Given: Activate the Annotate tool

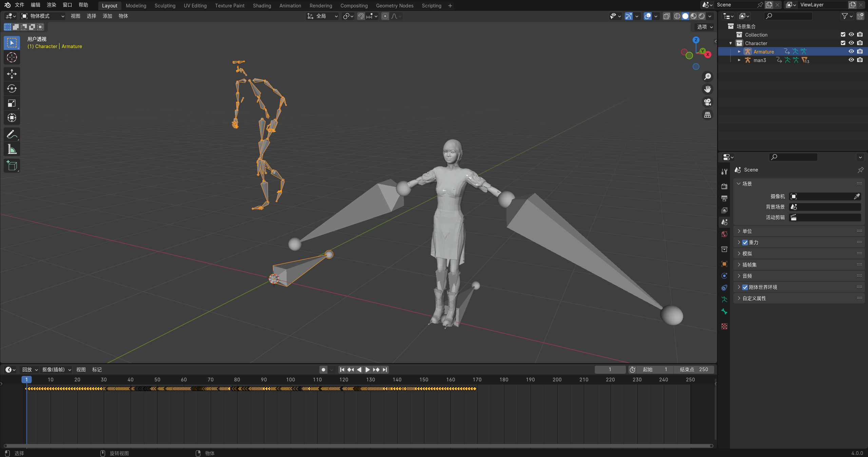Looking at the screenshot, I should (12, 135).
